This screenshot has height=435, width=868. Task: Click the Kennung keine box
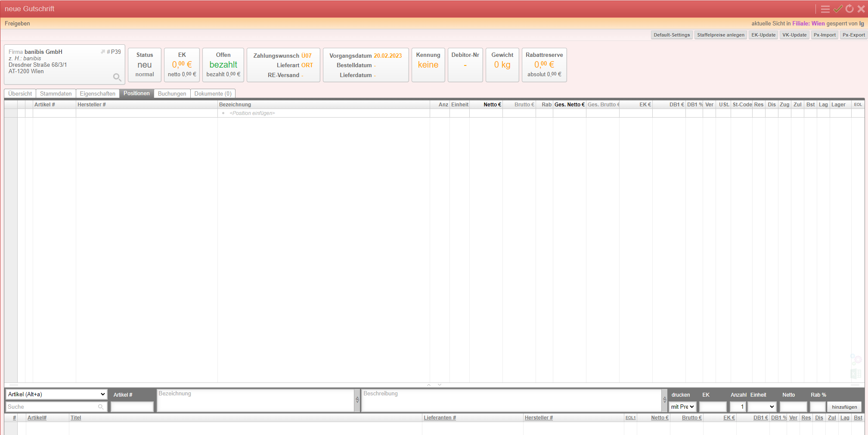tap(428, 65)
